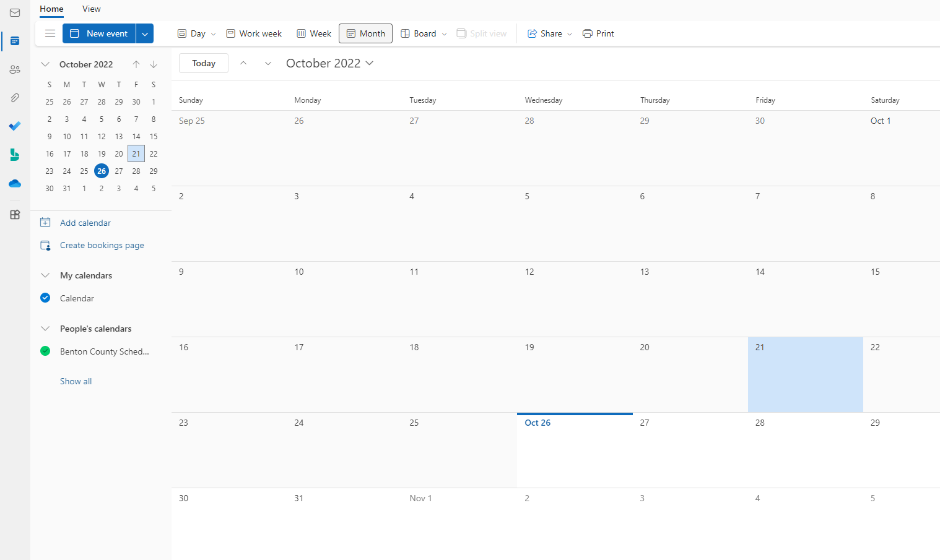Open the To Do checkmark app
The image size is (940, 560).
15,126
